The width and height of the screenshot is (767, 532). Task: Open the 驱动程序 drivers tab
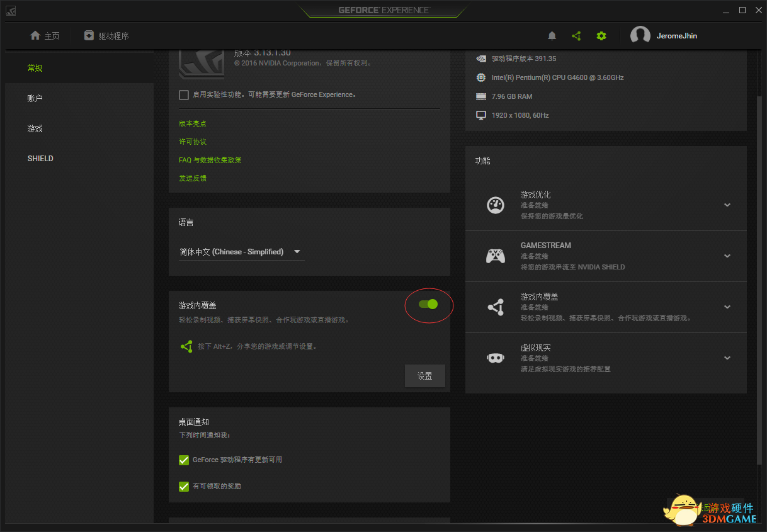[x=106, y=36]
